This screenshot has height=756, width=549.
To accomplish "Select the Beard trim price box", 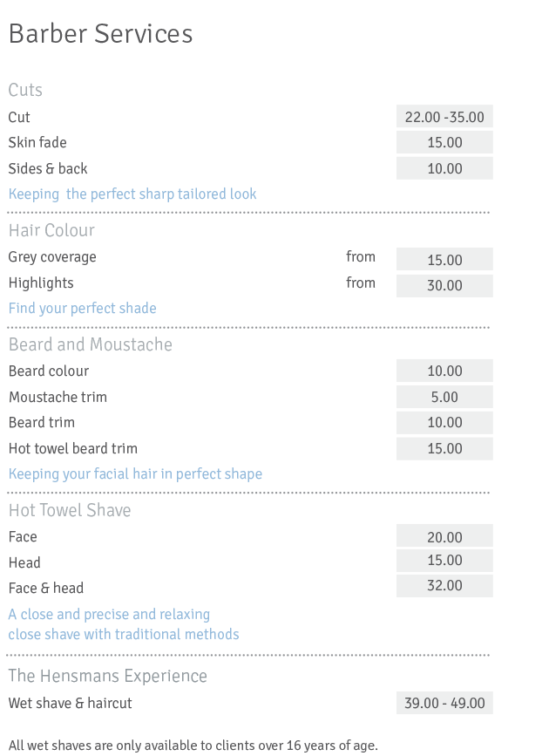I will (x=444, y=422).
